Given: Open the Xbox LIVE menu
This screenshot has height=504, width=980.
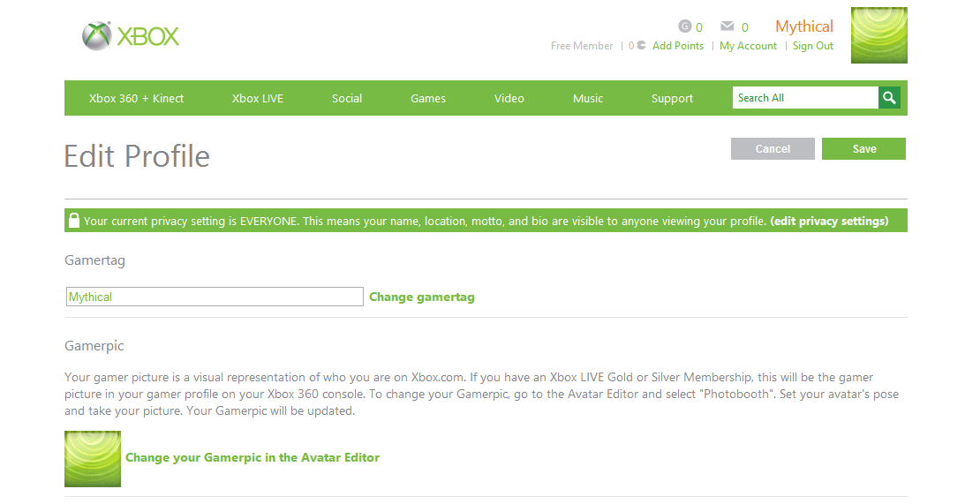Looking at the screenshot, I should 258,98.
